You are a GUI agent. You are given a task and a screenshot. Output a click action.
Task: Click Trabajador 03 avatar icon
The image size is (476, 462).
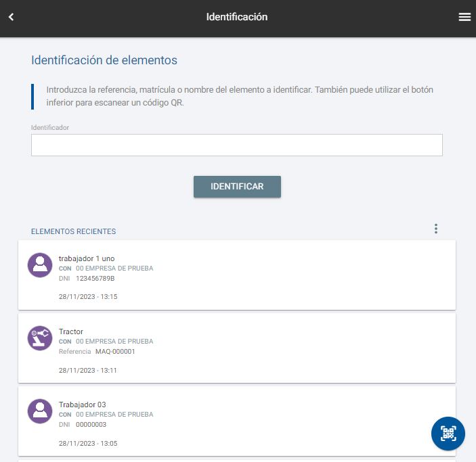pos(40,411)
